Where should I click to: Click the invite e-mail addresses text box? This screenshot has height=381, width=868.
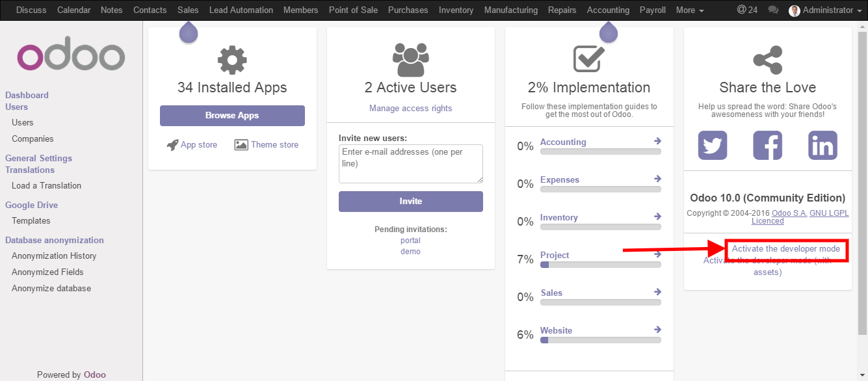point(411,164)
